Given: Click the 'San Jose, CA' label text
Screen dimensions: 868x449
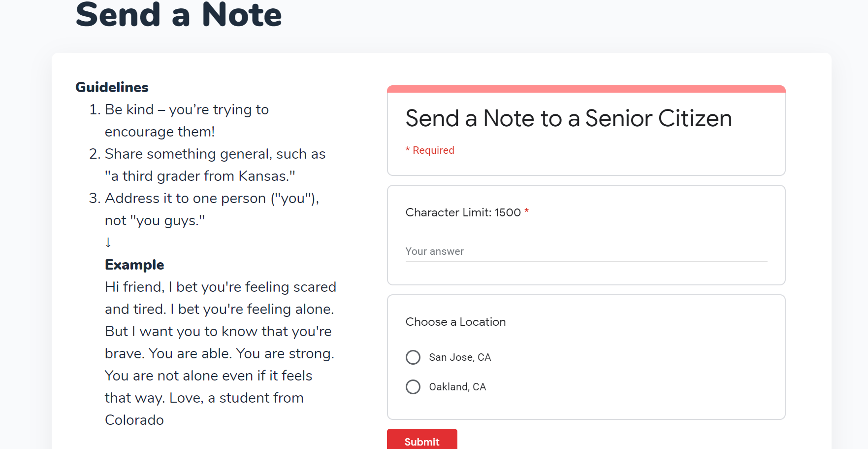Looking at the screenshot, I should 460,357.
